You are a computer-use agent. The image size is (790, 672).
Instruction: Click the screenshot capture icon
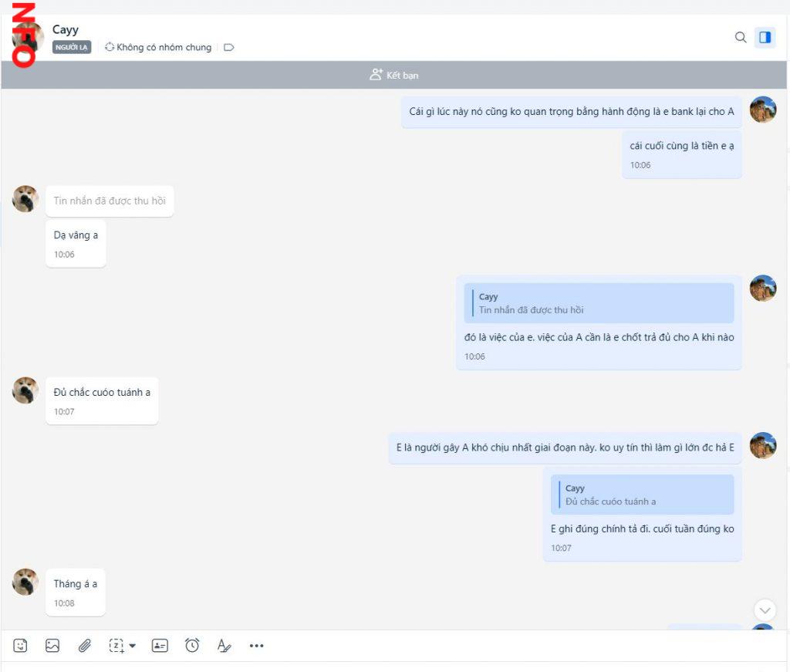(x=116, y=646)
